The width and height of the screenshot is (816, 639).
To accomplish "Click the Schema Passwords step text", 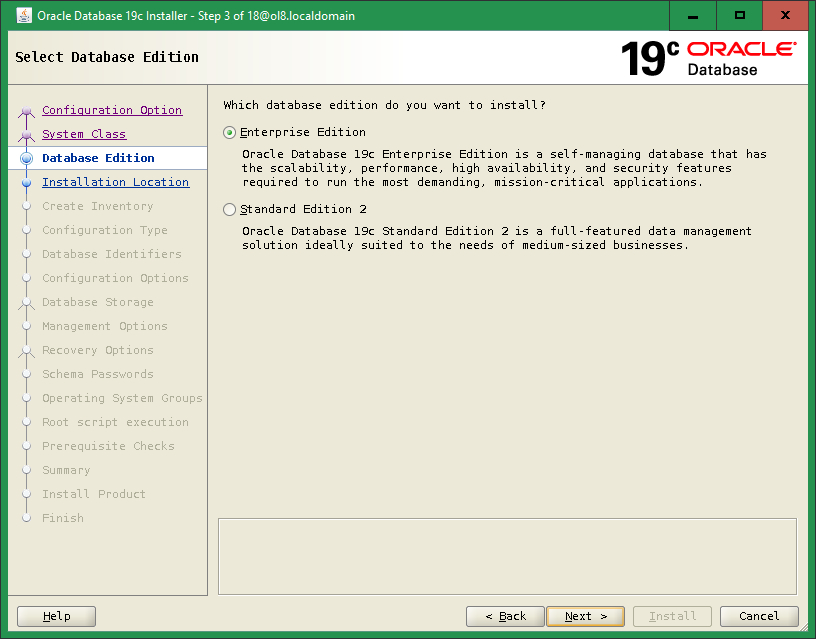I will pyautogui.click(x=98, y=374).
